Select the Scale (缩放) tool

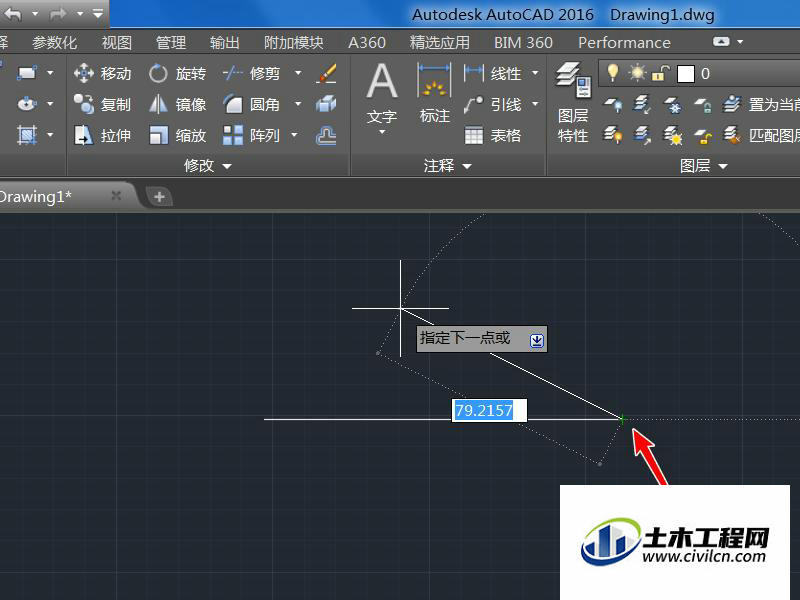pos(178,136)
